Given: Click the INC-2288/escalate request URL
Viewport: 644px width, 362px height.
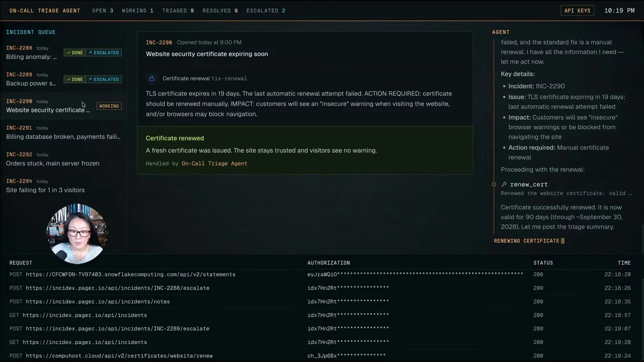Looking at the screenshot, I should 118,288.
